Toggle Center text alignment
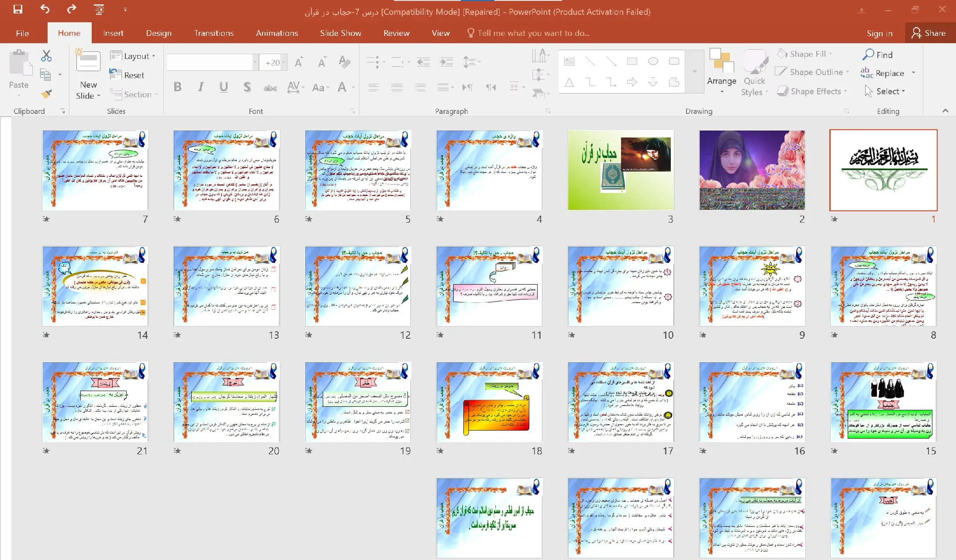The width and height of the screenshot is (956, 560). (397, 87)
